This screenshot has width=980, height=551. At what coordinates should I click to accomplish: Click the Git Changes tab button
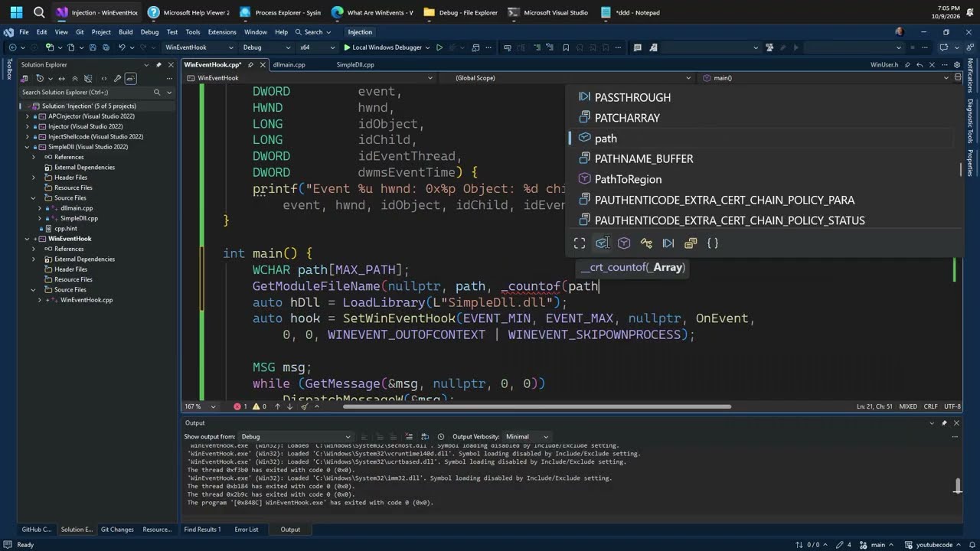coord(117,530)
